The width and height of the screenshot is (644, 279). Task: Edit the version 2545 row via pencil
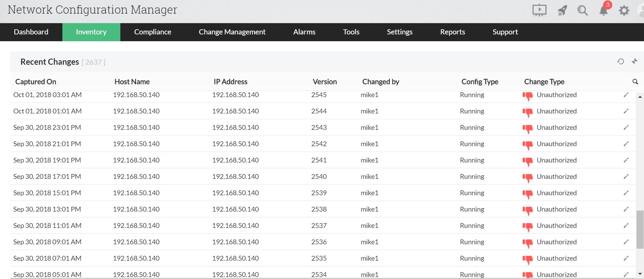626,95
